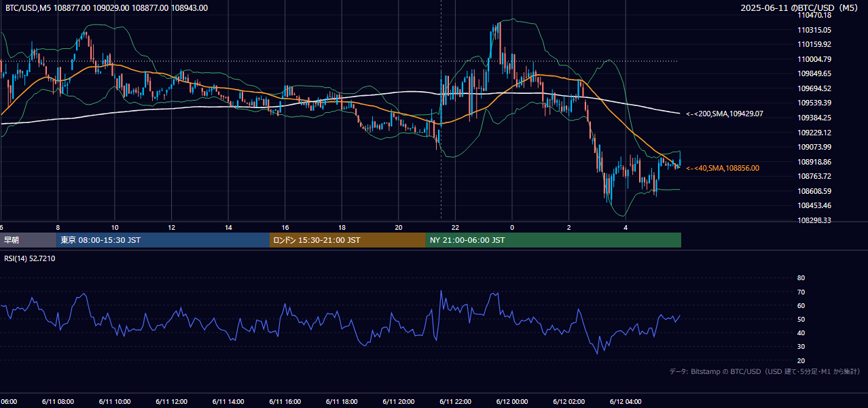The image size is (868, 408).
Task: Click price axis label 109694.52
Action: (814, 88)
